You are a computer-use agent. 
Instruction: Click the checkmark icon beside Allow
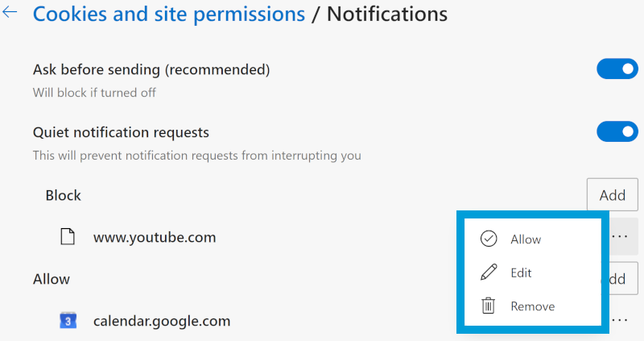(488, 239)
